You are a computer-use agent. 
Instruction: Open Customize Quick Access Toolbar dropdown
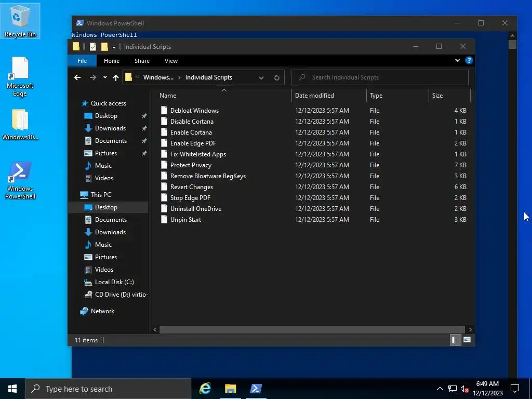coord(114,47)
